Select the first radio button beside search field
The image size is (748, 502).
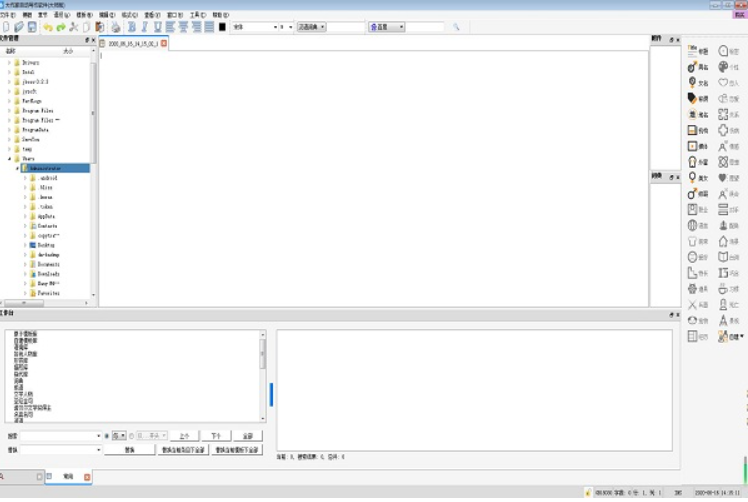point(107,436)
